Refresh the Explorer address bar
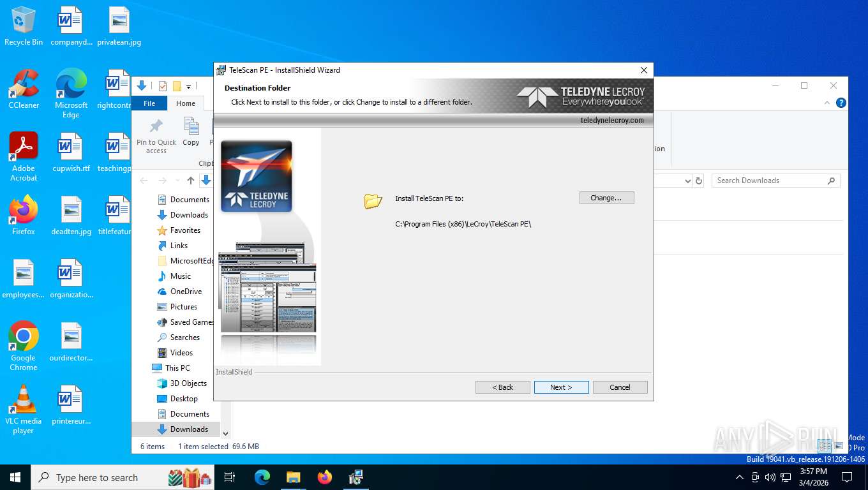Viewport: 868px width, 490px height. coord(699,181)
